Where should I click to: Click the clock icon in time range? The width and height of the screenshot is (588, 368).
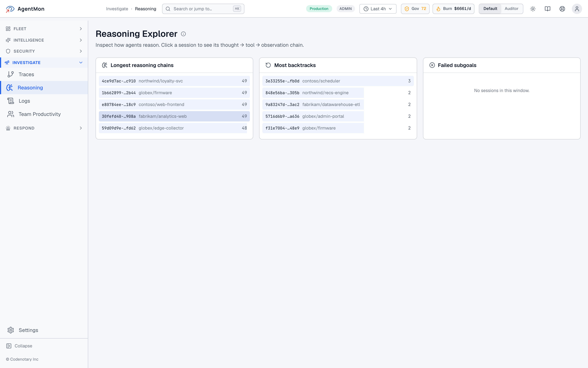coord(366,9)
